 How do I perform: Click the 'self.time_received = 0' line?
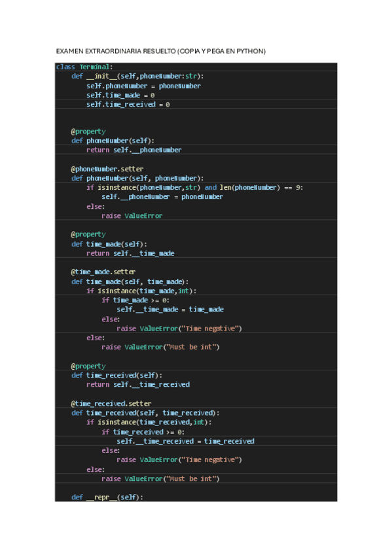[x=128, y=105]
